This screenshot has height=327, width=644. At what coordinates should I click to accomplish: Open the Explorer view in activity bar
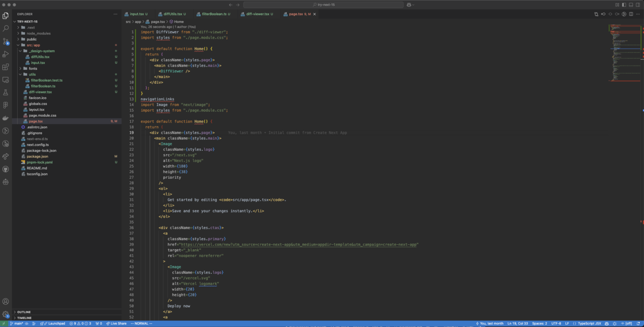point(6,16)
